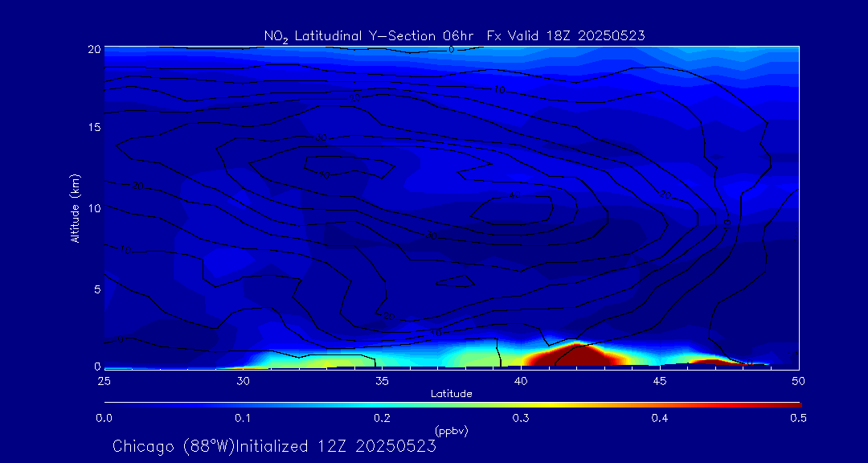Select the "20" altitude tick label on the y-axis
This screenshot has height=463, width=868.
95,48
